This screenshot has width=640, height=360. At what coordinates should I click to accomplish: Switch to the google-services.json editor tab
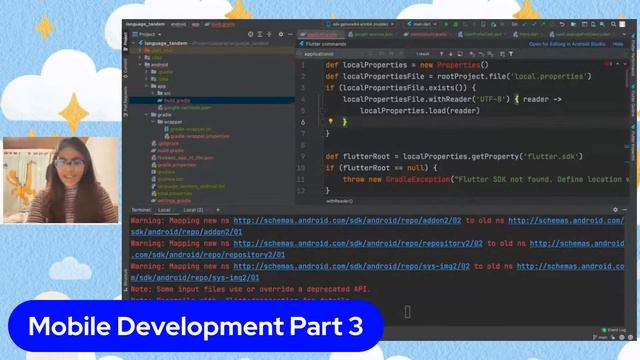point(372,35)
